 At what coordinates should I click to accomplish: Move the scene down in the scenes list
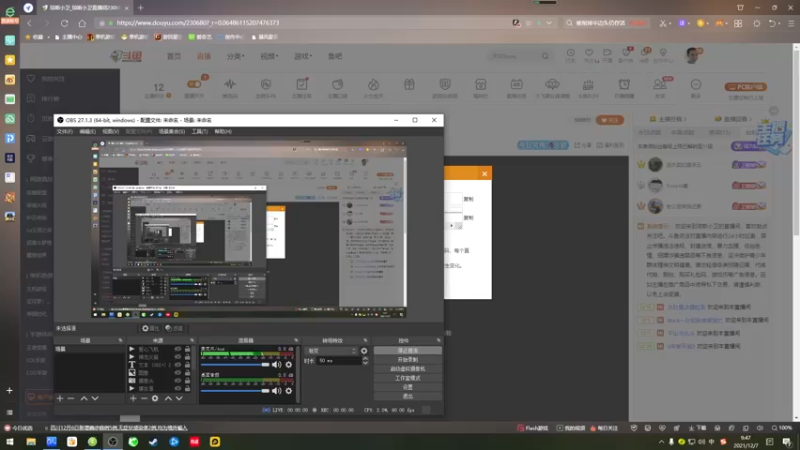click(x=95, y=398)
